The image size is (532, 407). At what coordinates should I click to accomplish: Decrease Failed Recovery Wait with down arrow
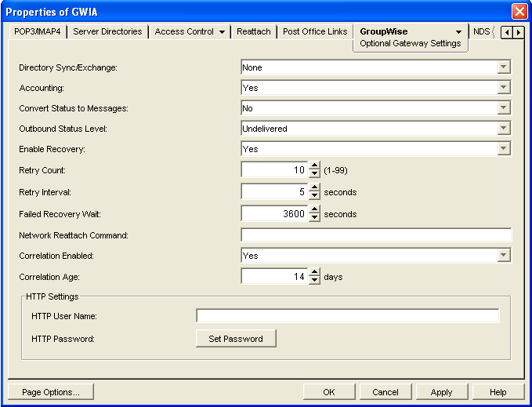pyautogui.click(x=314, y=217)
